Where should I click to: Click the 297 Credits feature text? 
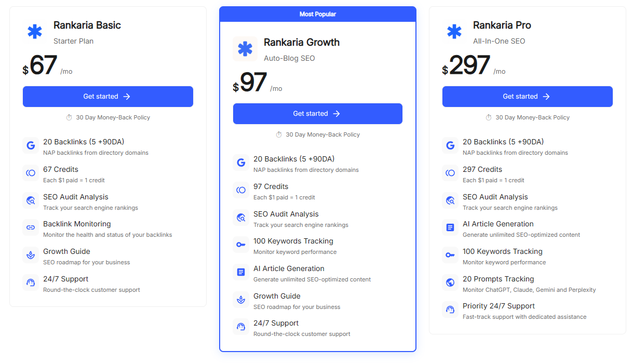click(x=482, y=169)
